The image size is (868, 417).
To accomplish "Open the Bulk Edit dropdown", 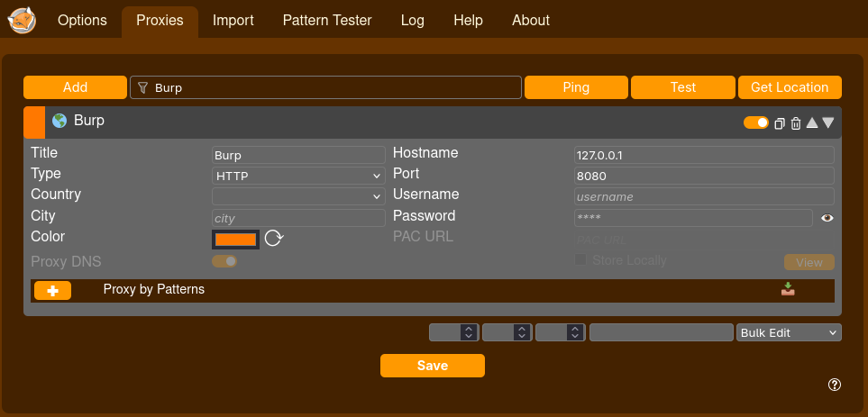I will pos(789,332).
